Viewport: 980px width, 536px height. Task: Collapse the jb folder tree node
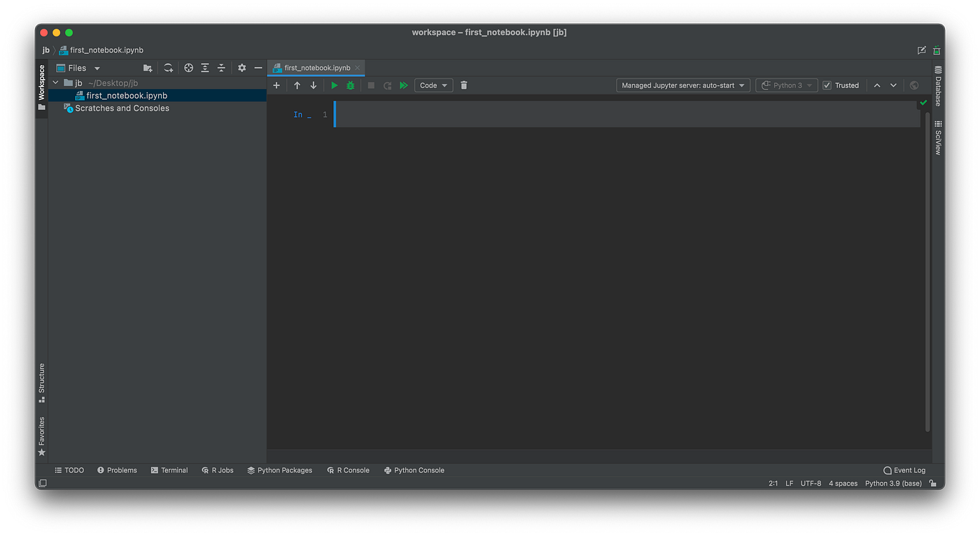coord(56,83)
